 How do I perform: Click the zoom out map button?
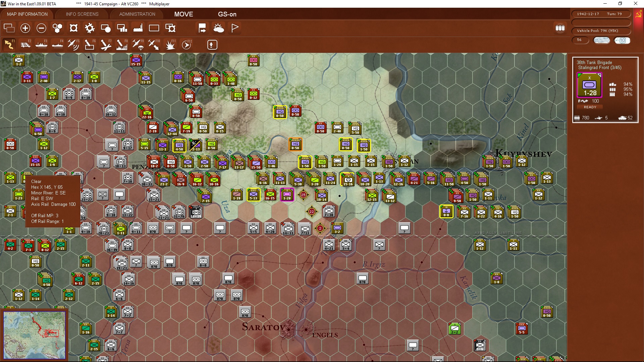(41, 28)
